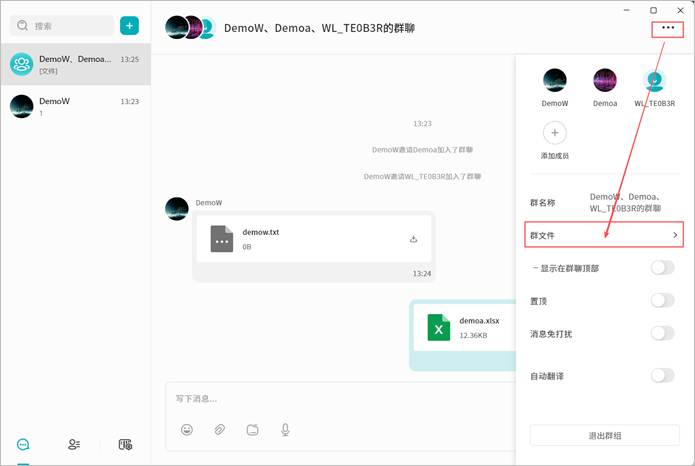Viewport: 695px width, 466px height.
Task: Enable the 置顶 pin toggle
Action: pyautogui.click(x=662, y=300)
